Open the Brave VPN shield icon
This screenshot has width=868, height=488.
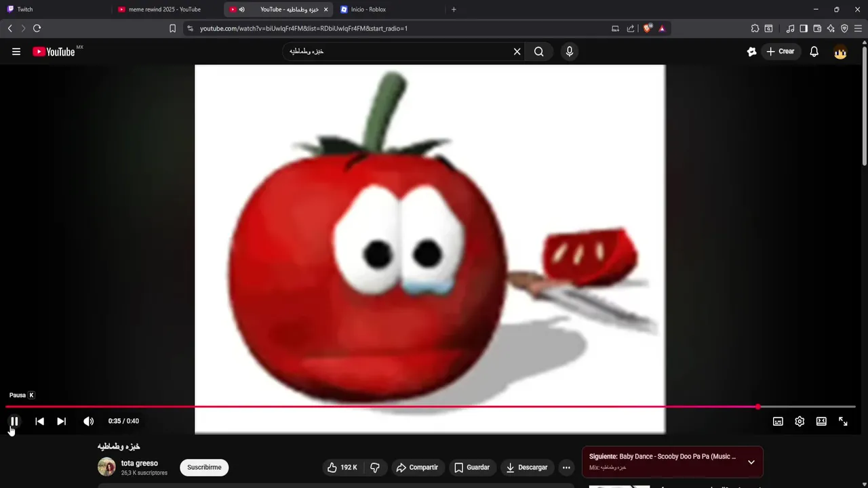(x=844, y=28)
